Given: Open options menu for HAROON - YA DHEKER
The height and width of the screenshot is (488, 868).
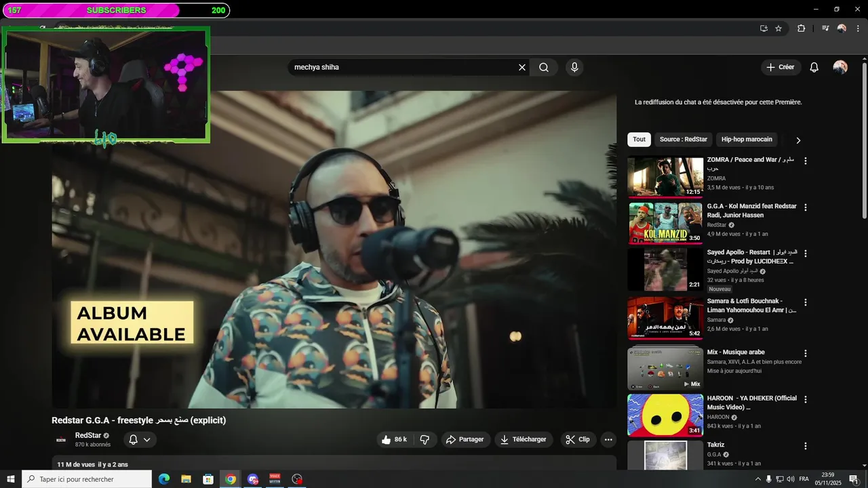Looking at the screenshot, I should click(x=806, y=400).
